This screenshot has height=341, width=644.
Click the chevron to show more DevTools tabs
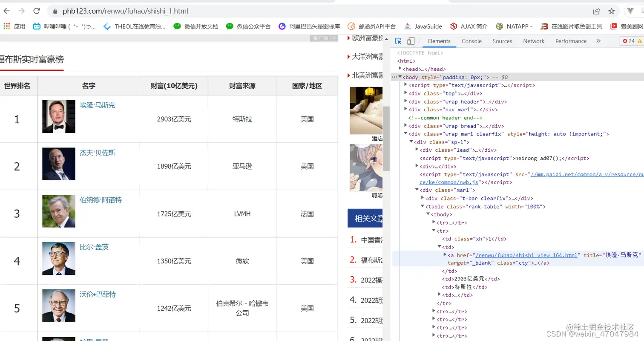598,41
